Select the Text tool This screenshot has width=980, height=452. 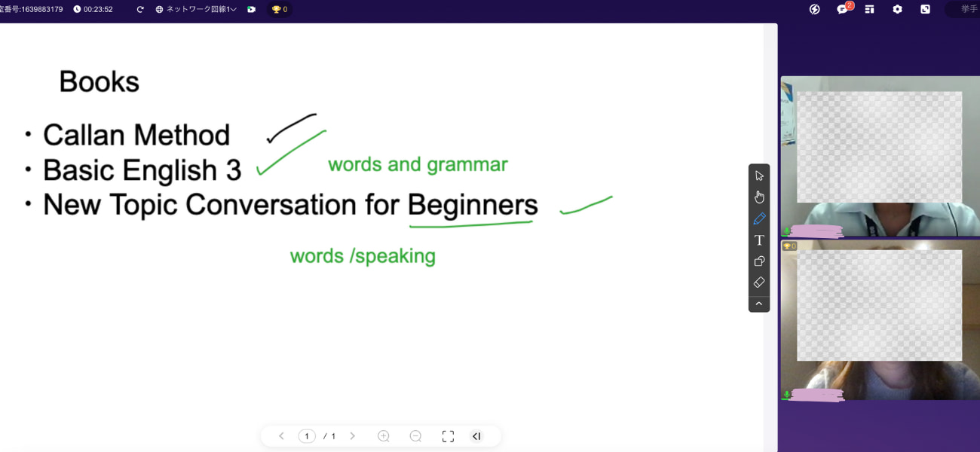click(759, 240)
